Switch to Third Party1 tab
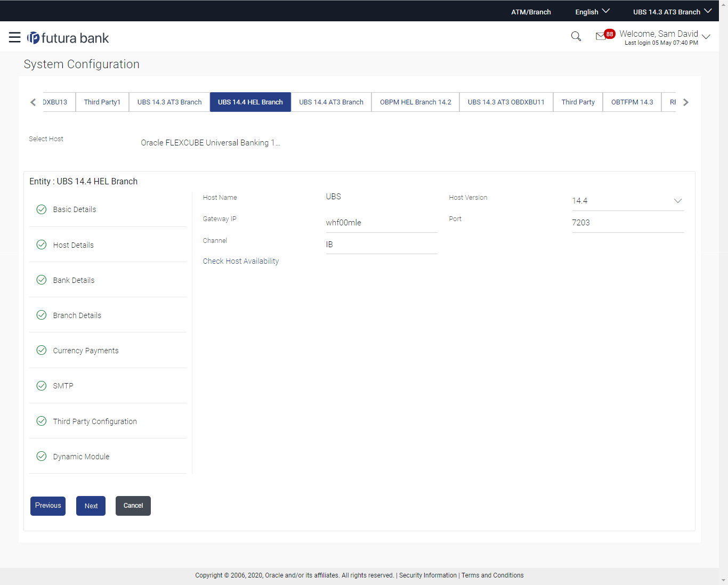Image resolution: width=728 pixels, height=585 pixels. [x=102, y=102]
